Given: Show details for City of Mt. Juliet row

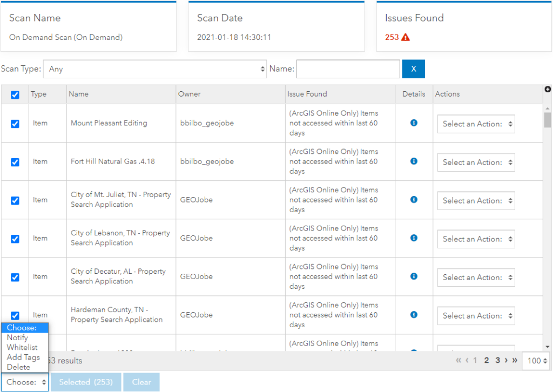Looking at the screenshot, I should pos(414,200).
